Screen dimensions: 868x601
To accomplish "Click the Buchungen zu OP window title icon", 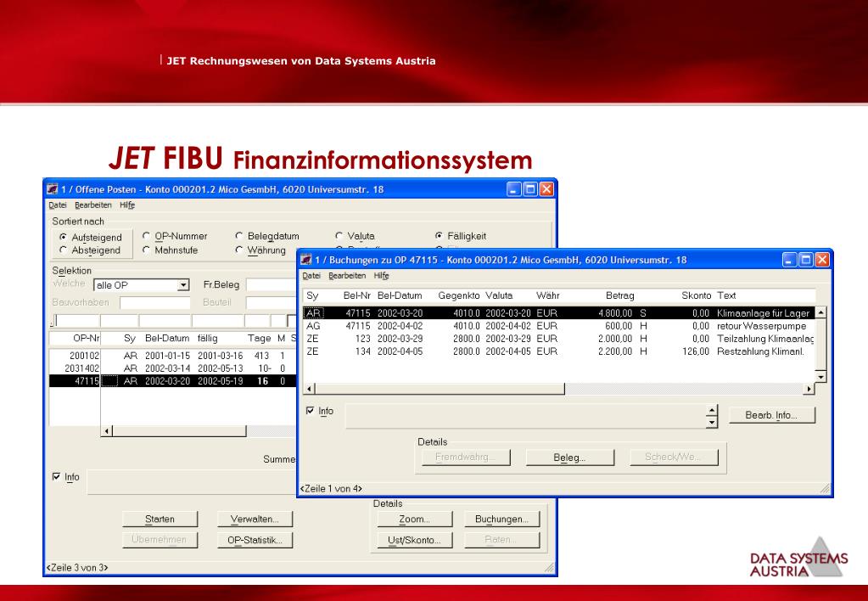I will 306,260.
